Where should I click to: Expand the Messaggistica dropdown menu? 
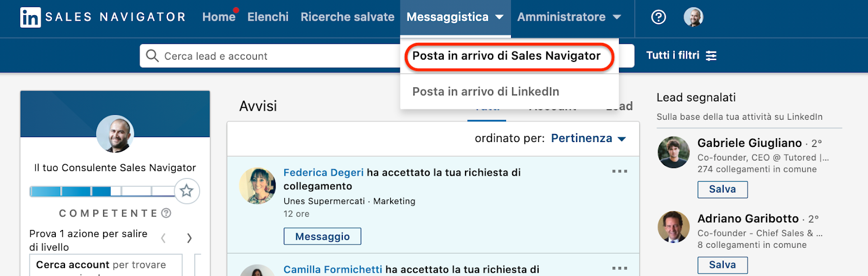[x=455, y=17]
